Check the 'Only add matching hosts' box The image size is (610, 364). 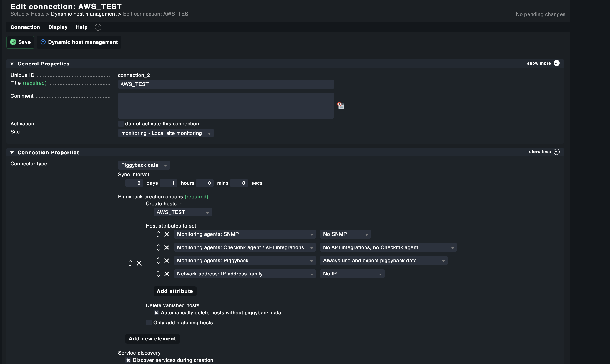[x=149, y=323]
